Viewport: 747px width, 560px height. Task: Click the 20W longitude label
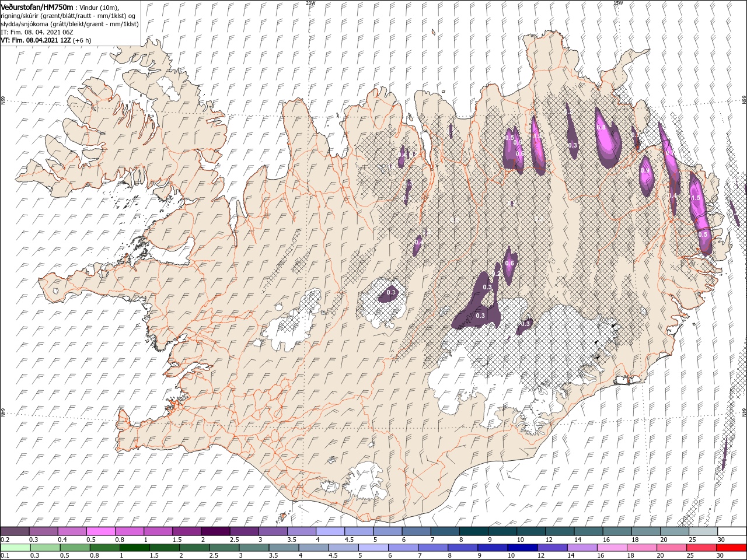(x=310, y=2)
